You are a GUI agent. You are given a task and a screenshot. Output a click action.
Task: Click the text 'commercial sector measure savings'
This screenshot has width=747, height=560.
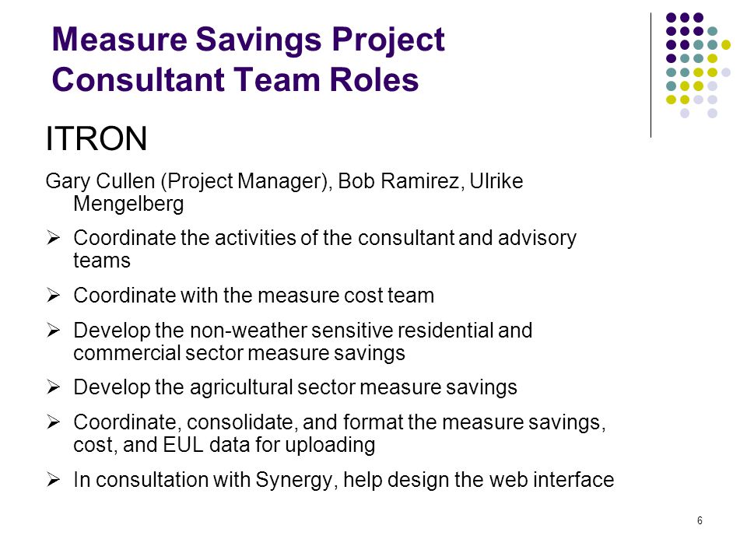click(x=239, y=353)
